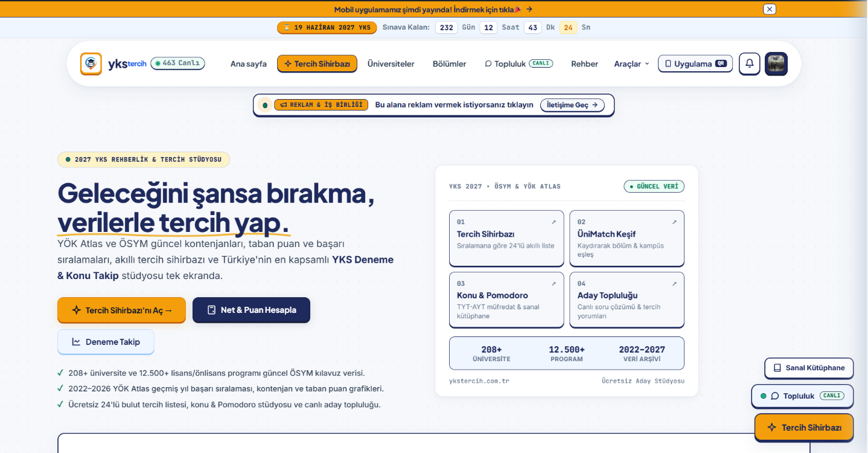868x453 pixels.
Task: Click floating Topluluk Canlı chat button
Action: coord(802,396)
